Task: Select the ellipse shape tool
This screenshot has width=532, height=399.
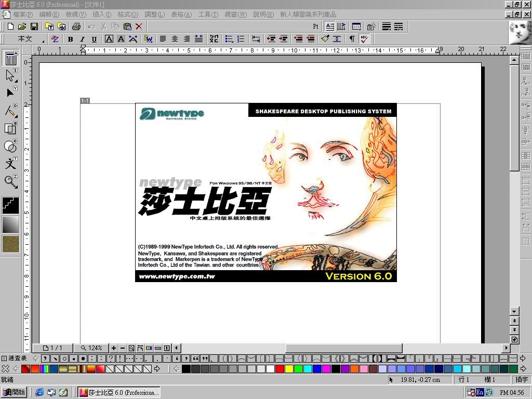Action: click(10, 146)
